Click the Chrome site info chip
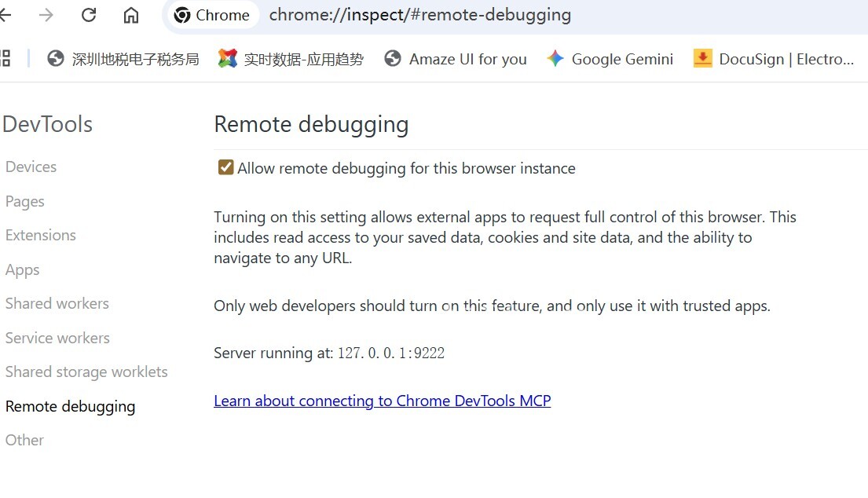 (x=212, y=15)
